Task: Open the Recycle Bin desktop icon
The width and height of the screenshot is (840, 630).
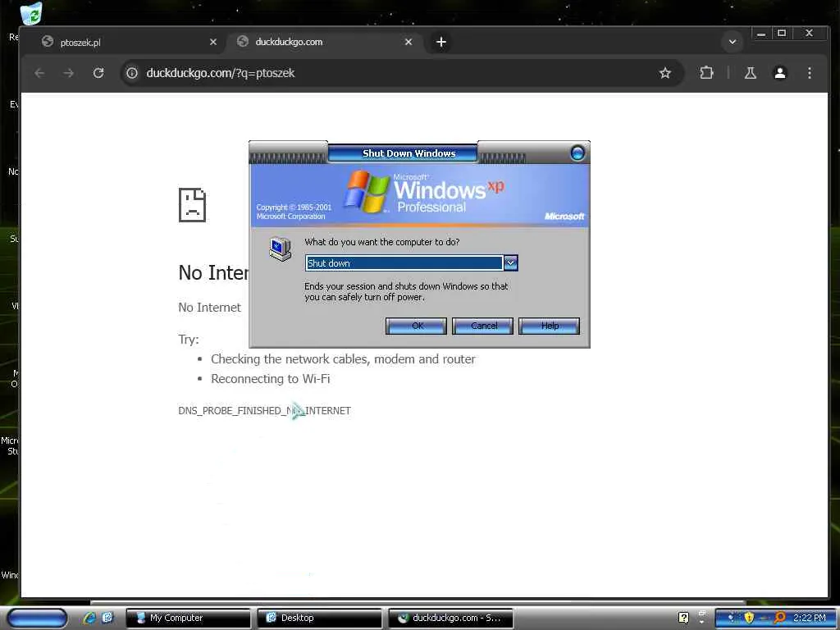Action: (31, 13)
